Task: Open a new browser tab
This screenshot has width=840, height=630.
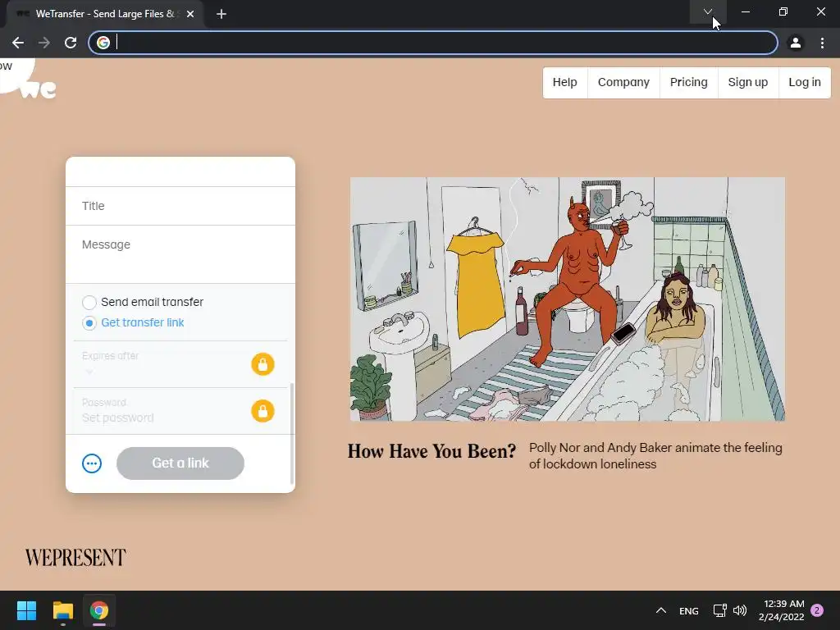Action: click(221, 15)
